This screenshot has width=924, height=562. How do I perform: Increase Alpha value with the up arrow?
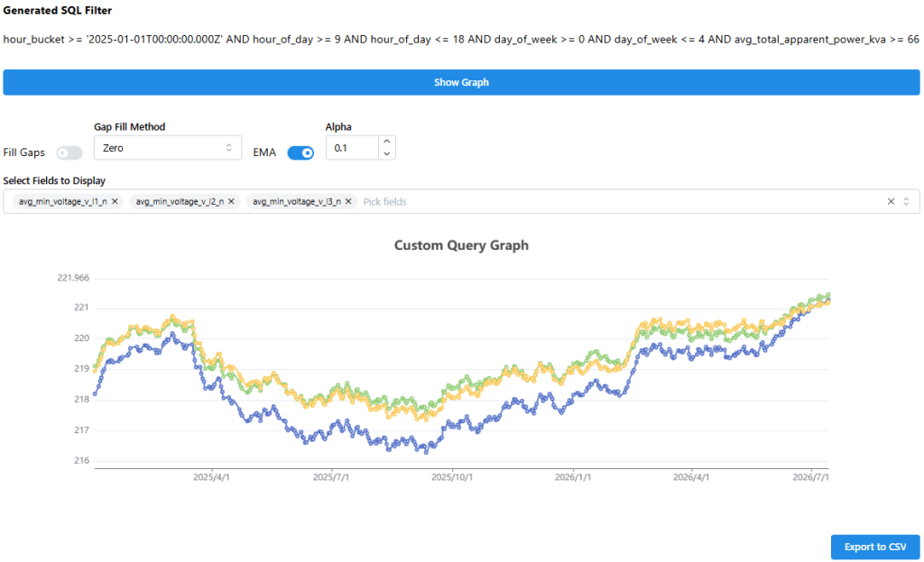tap(386, 142)
